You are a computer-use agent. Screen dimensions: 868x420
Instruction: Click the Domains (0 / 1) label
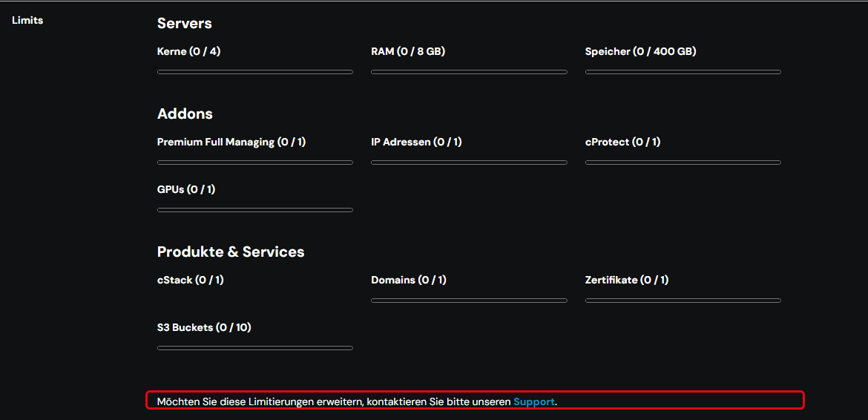[409, 280]
